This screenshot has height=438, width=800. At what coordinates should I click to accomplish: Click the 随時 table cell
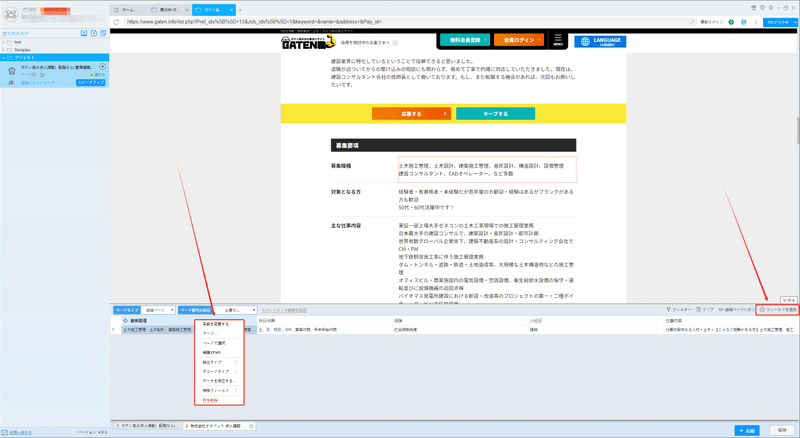[595, 330]
